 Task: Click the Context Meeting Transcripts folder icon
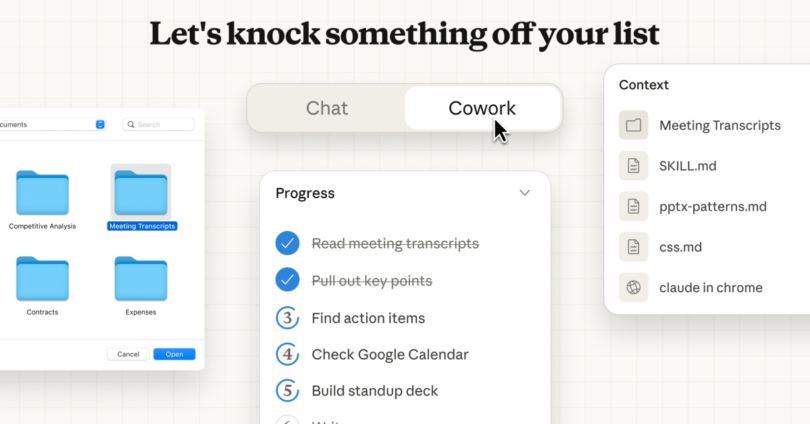[x=632, y=126]
